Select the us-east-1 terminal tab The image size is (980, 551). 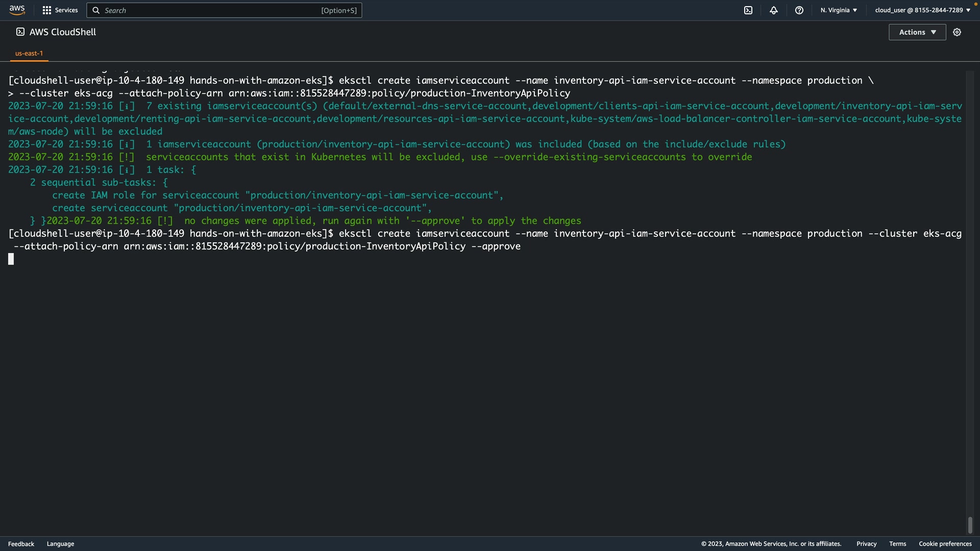click(x=29, y=53)
